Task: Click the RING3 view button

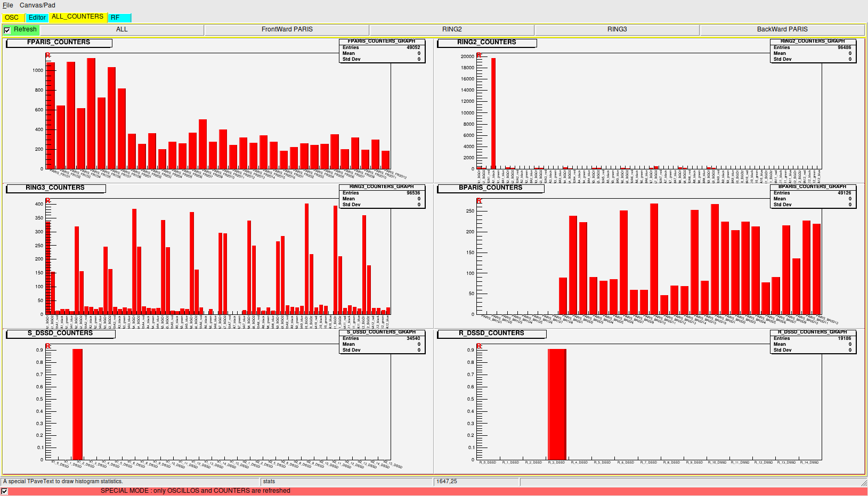Action: pyautogui.click(x=616, y=30)
